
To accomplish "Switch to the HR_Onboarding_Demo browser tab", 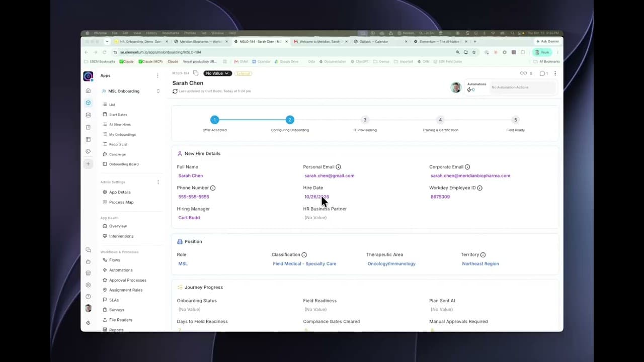I will (x=141, y=42).
